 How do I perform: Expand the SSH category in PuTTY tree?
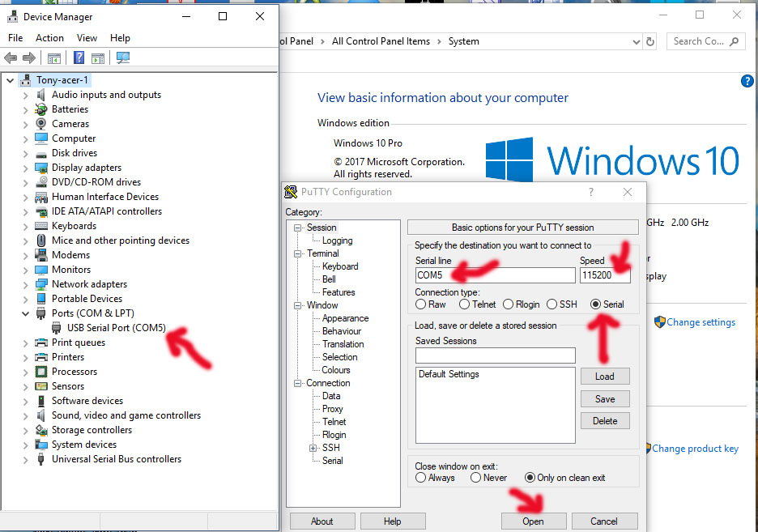click(313, 448)
